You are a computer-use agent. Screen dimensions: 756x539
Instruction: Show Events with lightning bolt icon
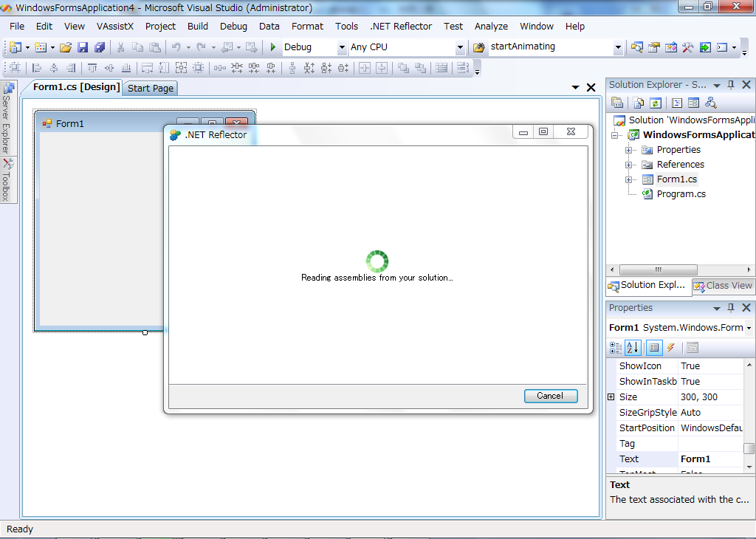pyautogui.click(x=670, y=348)
